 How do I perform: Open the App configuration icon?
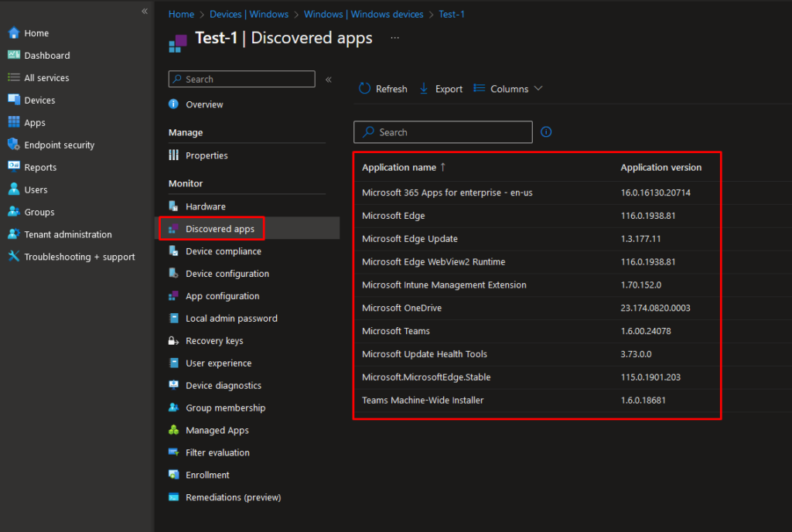point(173,296)
